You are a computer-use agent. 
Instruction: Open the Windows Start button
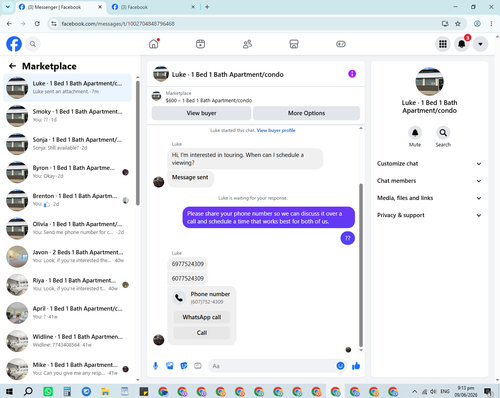[9, 391]
